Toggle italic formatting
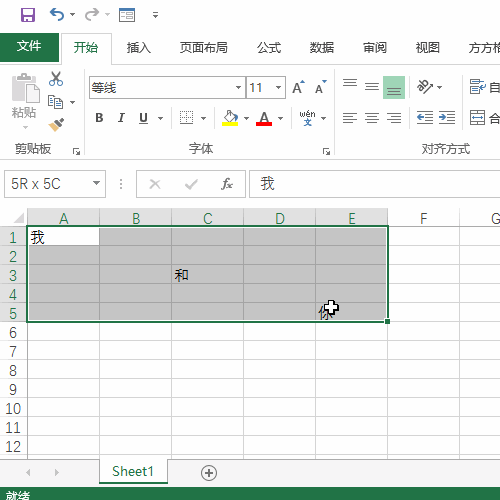 tap(121, 118)
